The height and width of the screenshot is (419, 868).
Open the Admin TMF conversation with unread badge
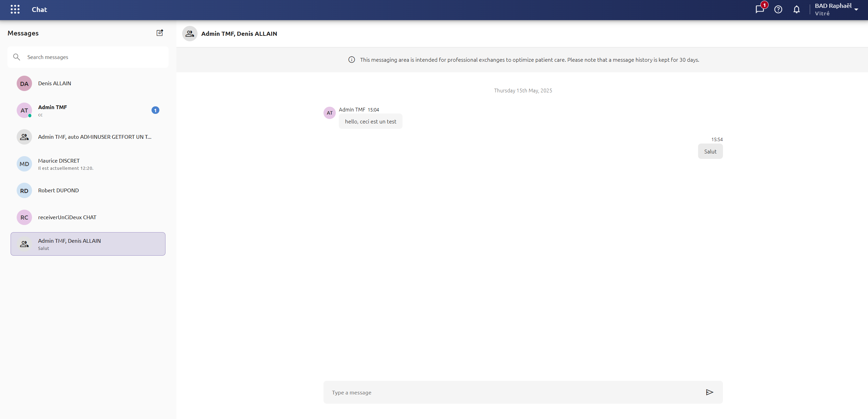tap(88, 110)
